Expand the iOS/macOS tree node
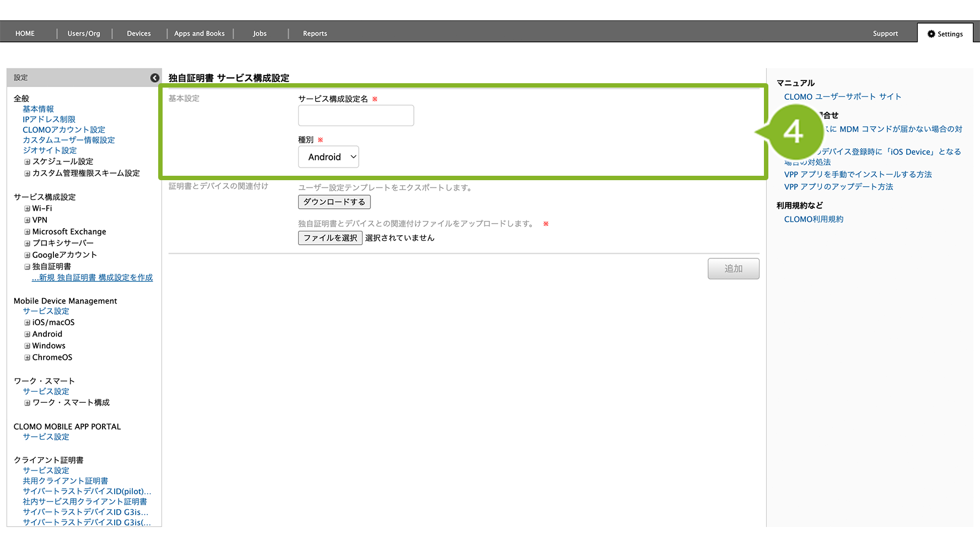This screenshot has width=980, height=551. coord(27,323)
